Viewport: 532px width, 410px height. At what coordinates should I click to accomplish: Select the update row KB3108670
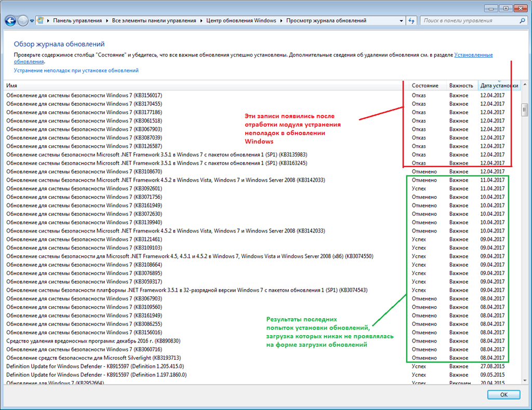pos(262,172)
